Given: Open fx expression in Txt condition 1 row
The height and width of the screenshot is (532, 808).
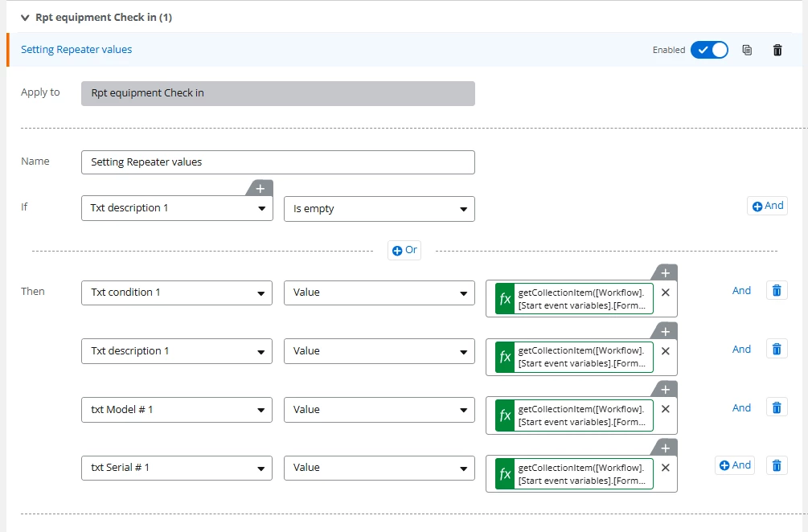Looking at the screenshot, I should [574, 299].
